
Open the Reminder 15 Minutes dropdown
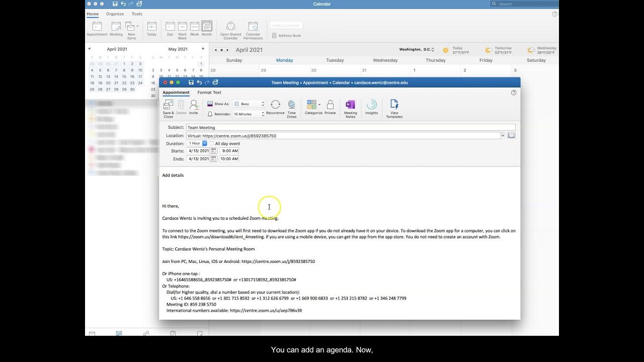point(249,114)
